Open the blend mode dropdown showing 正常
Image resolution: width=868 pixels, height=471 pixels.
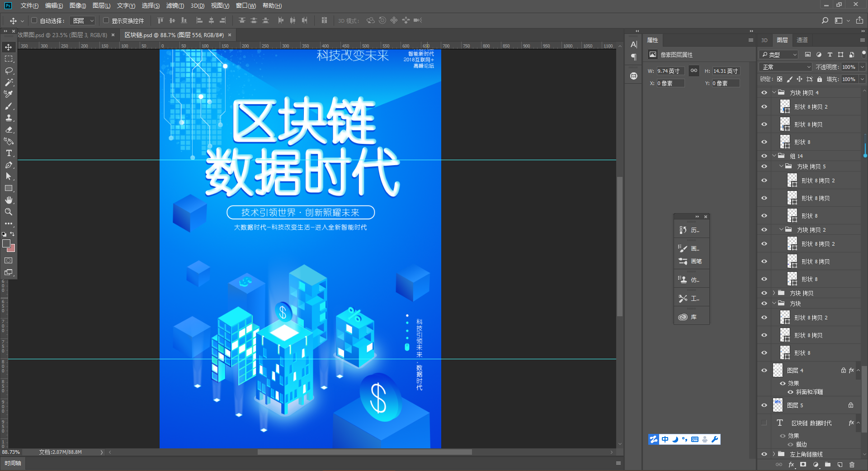(x=784, y=67)
